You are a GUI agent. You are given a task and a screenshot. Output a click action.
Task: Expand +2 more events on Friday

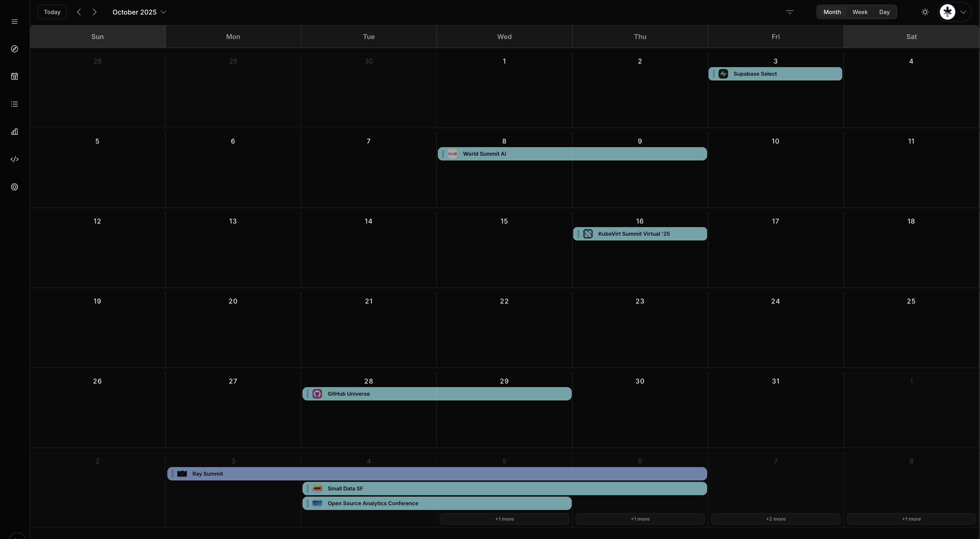(x=775, y=519)
